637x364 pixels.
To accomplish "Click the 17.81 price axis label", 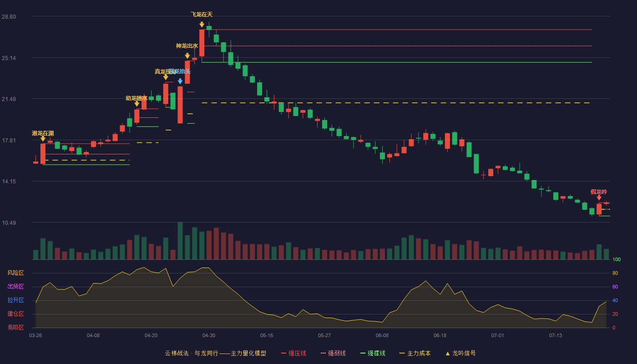I will click(9, 141).
